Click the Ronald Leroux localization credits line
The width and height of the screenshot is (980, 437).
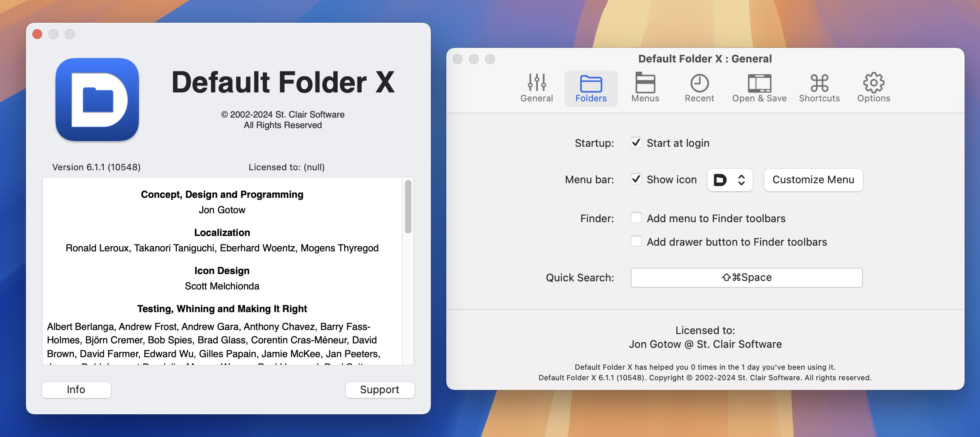pos(222,248)
